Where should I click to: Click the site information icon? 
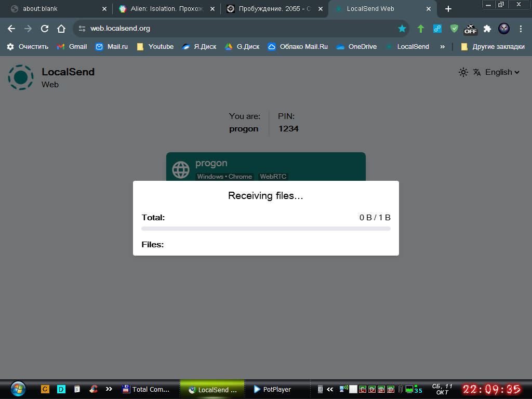point(82,29)
